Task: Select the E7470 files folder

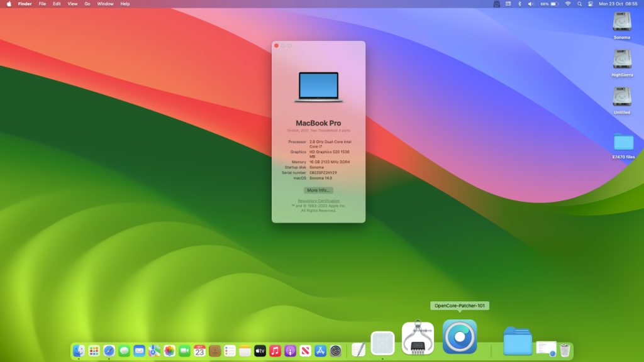Action: coord(623,143)
